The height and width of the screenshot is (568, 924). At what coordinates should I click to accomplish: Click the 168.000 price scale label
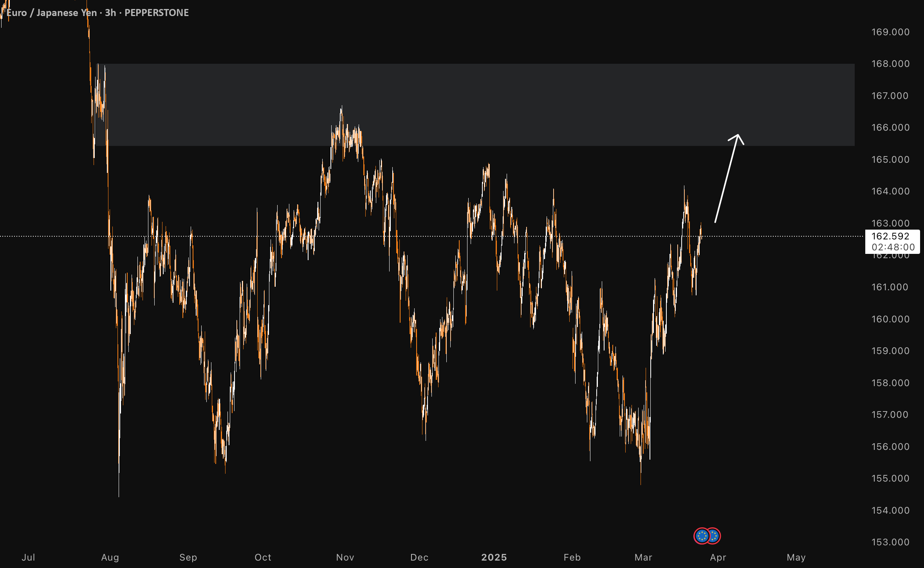click(890, 64)
